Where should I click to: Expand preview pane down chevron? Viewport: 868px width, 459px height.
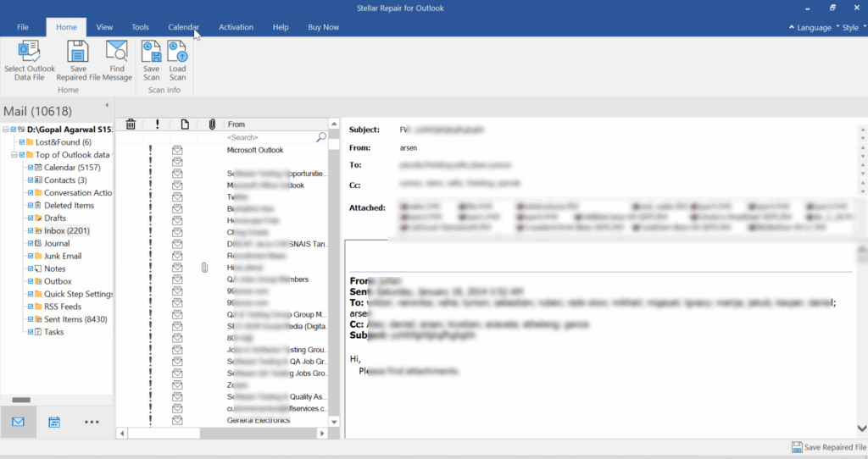point(862,428)
